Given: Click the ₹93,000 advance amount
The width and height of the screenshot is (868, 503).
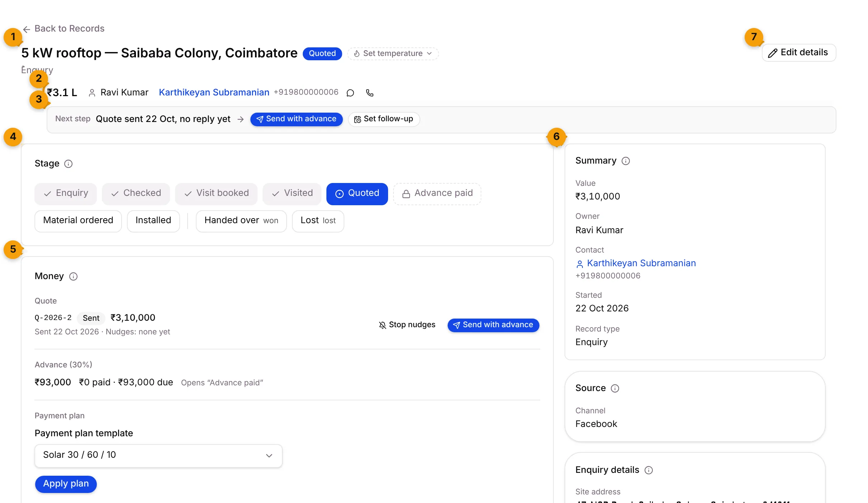Looking at the screenshot, I should click(53, 382).
